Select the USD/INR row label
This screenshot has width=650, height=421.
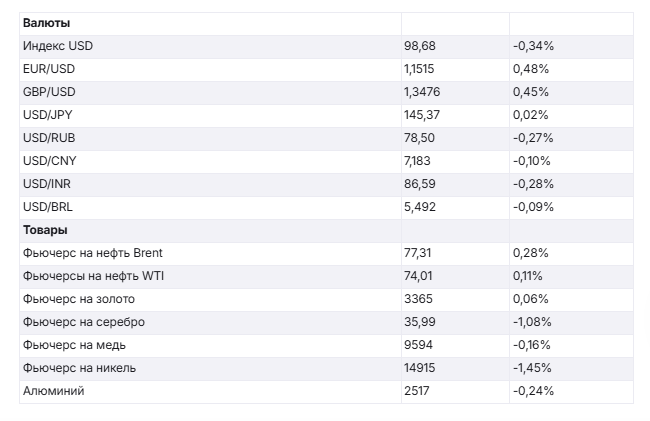[x=47, y=184]
